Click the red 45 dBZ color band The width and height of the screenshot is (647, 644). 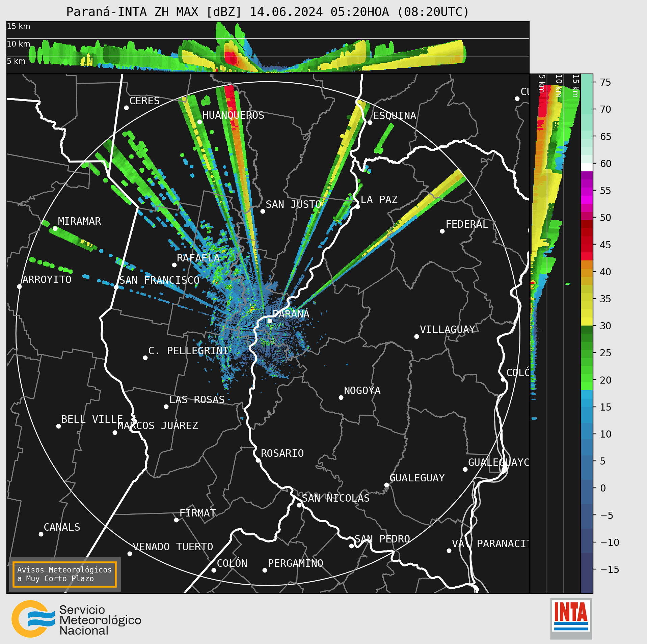click(x=587, y=244)
